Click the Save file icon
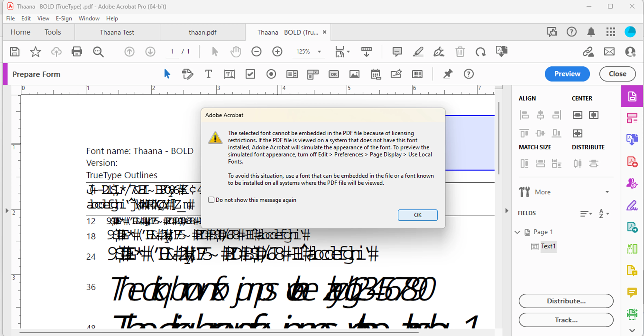The image size is (644, 336). point(14,52)
